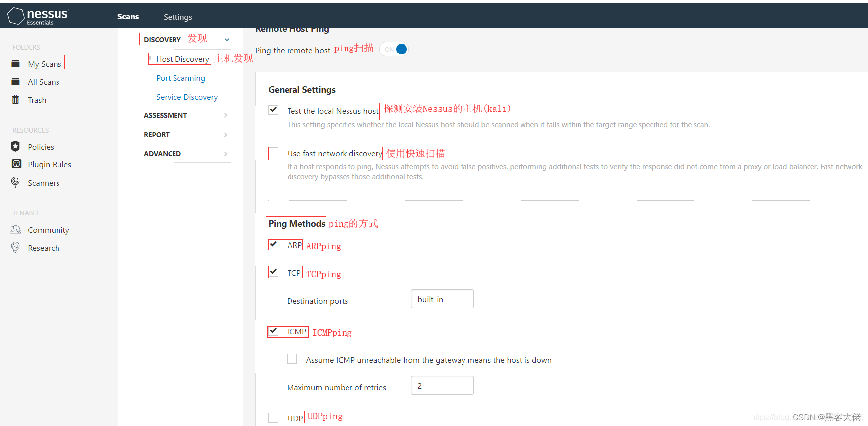Expand the ASSESSMENT section arrow
The height and width of the screenshot is (426, 868).
click(x=226, y=115)
